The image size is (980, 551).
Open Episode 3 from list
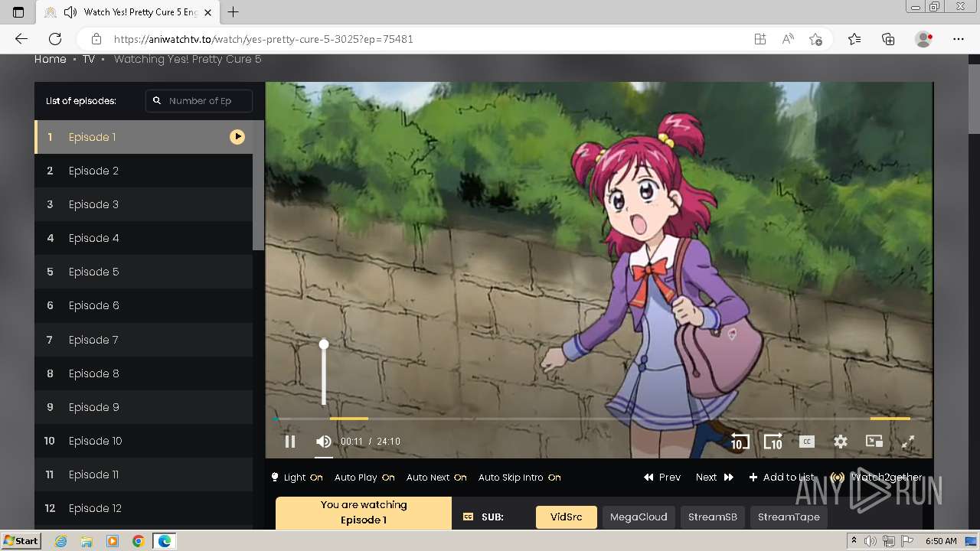143,204
